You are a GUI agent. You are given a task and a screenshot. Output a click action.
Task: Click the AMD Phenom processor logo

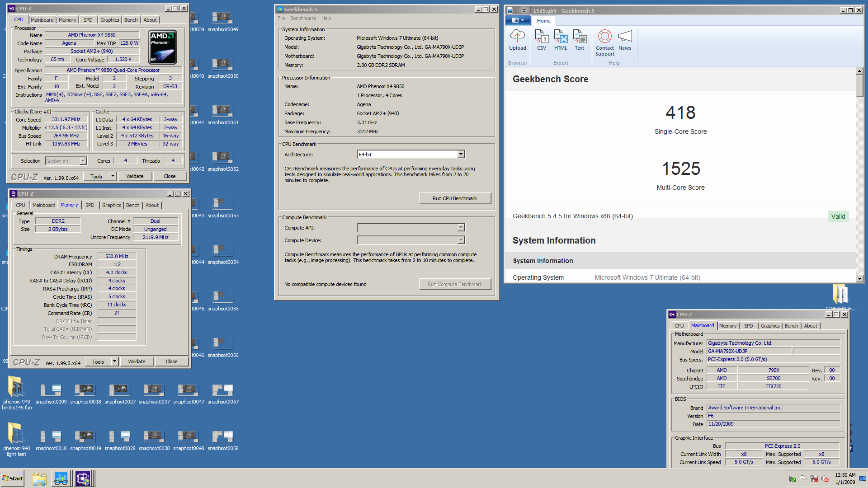pos(162,47)
